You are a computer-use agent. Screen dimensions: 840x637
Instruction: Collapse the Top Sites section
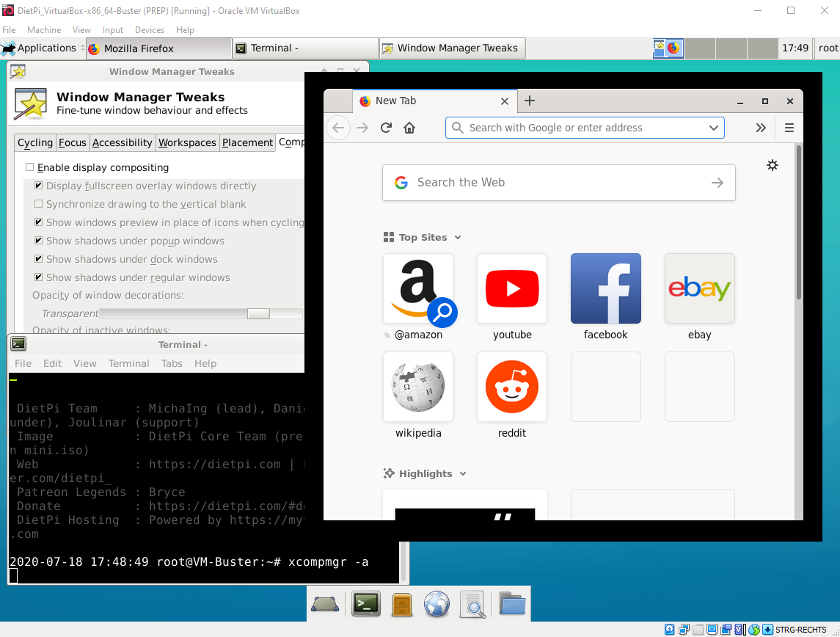coord(458,237)
